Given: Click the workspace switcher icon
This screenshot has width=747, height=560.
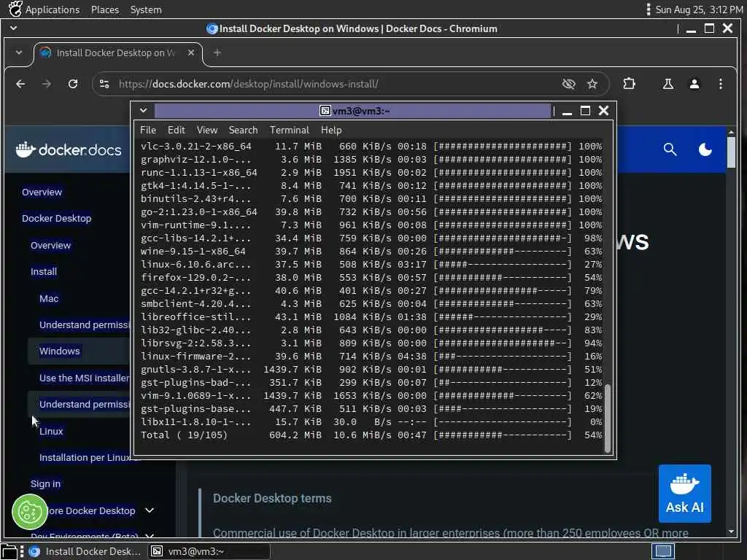Looking at the screenshot, I should [x=662, y=551].
